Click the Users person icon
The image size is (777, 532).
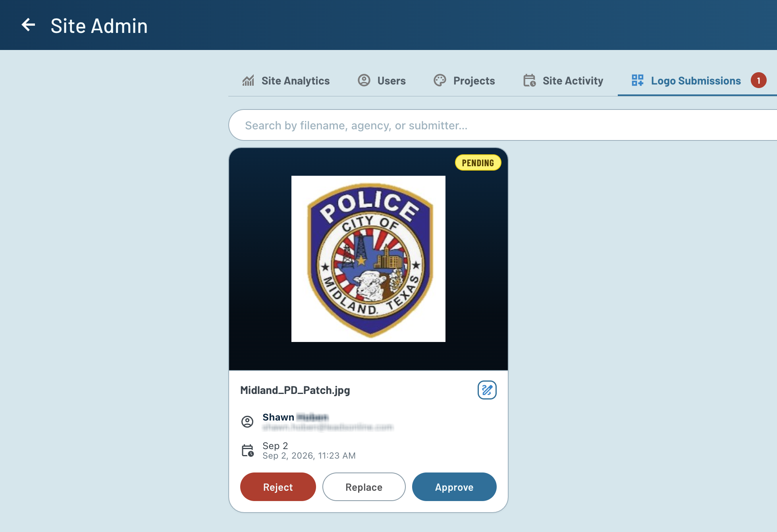point(364,81)
